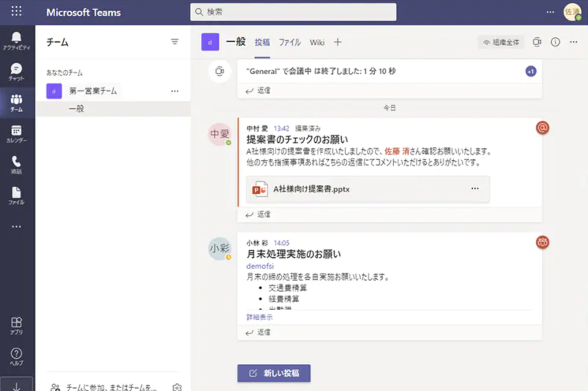
Task: Click the meeting camera icon next to General meeting
Action: click(x=220, y=71)
